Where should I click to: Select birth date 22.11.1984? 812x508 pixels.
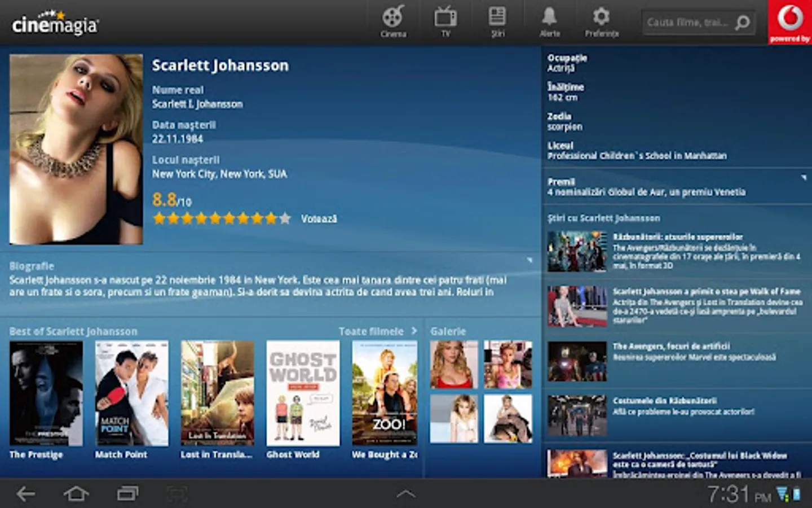click(178, 139)
